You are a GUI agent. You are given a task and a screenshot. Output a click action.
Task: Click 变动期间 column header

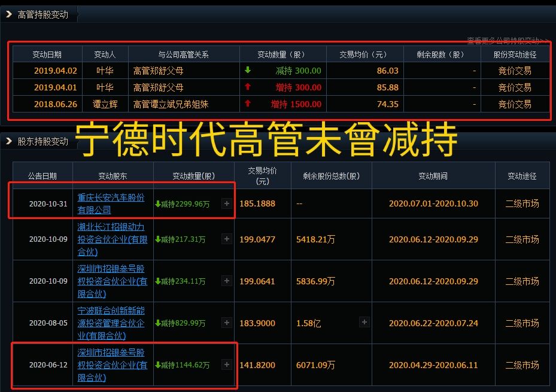[x=433, y=176]
